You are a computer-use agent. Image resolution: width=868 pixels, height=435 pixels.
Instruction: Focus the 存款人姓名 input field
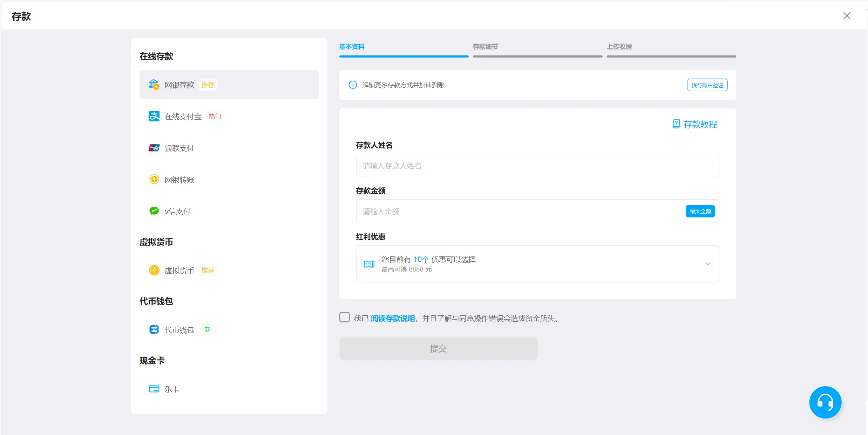[537, 166]
